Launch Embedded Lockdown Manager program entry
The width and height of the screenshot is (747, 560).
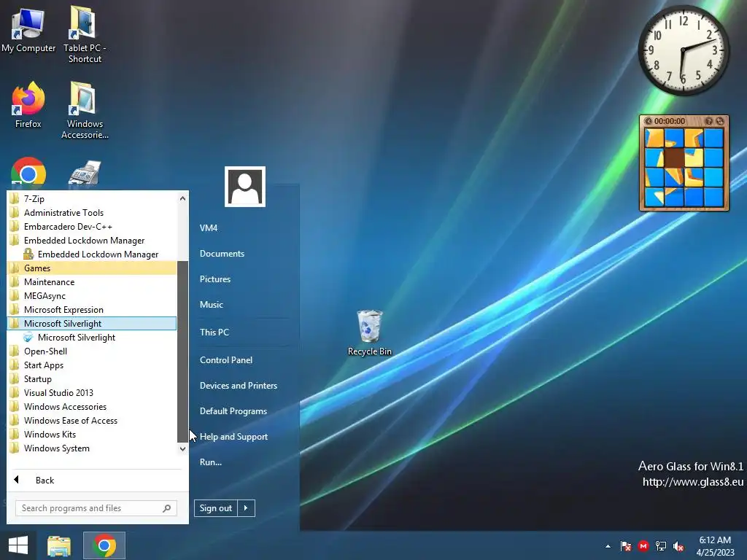click(98, 254)
